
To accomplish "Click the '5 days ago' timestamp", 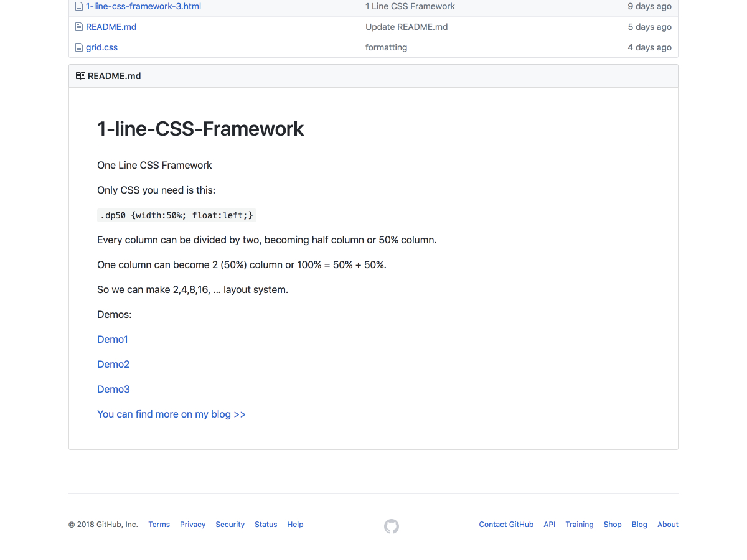I will (649, 27).
